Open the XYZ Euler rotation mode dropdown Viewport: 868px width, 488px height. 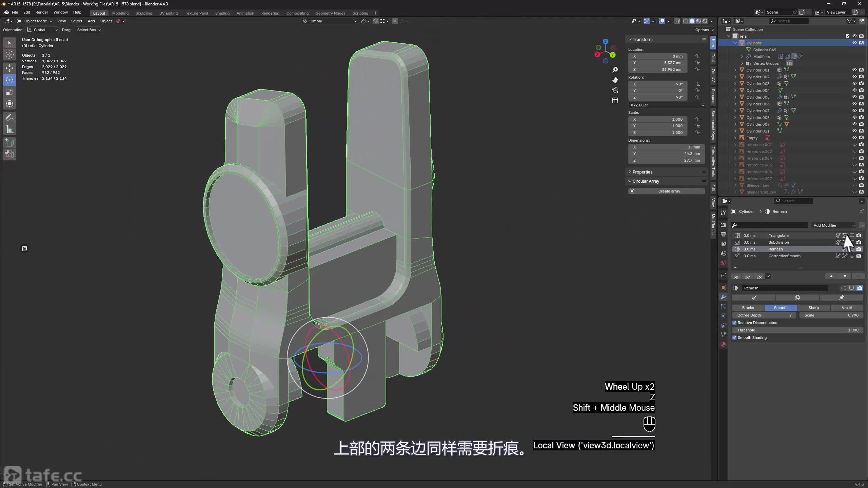click(667, 105)
